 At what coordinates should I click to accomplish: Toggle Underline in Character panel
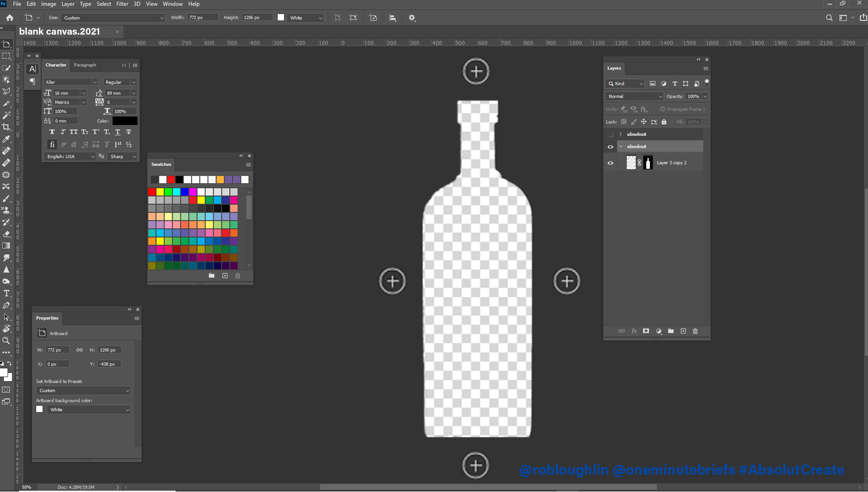[118, 132]
